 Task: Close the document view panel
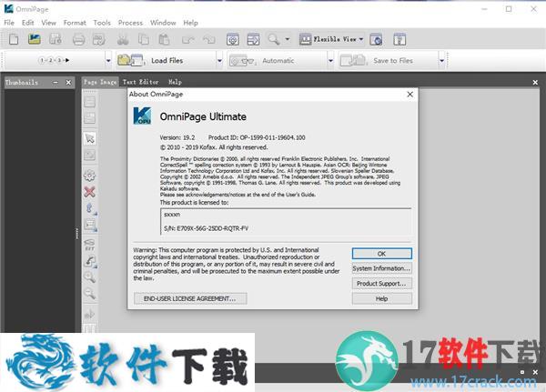coord(535,83)
